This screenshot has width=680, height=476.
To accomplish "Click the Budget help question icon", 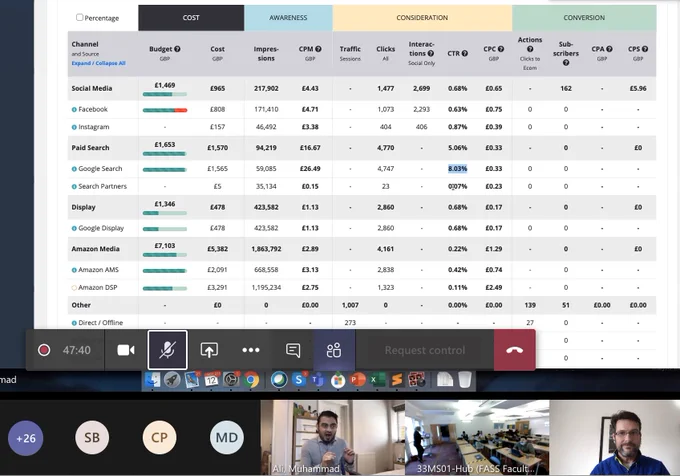I will click(177, 49).
